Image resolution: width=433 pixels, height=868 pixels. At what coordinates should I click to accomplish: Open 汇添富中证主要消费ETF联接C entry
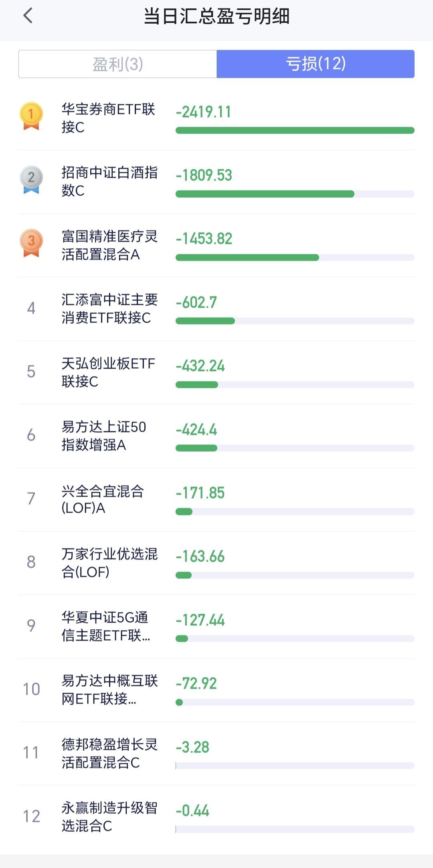coord(109,308)
